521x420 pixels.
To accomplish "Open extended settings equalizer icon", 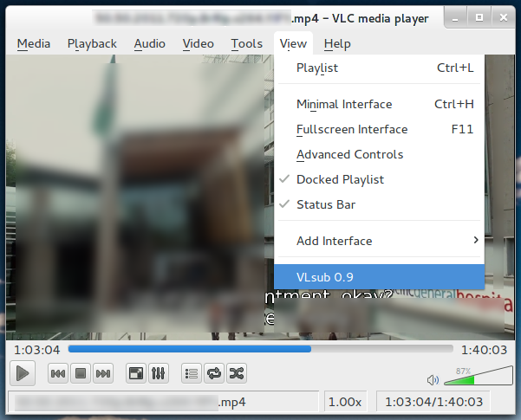I will tap(159, 373).
